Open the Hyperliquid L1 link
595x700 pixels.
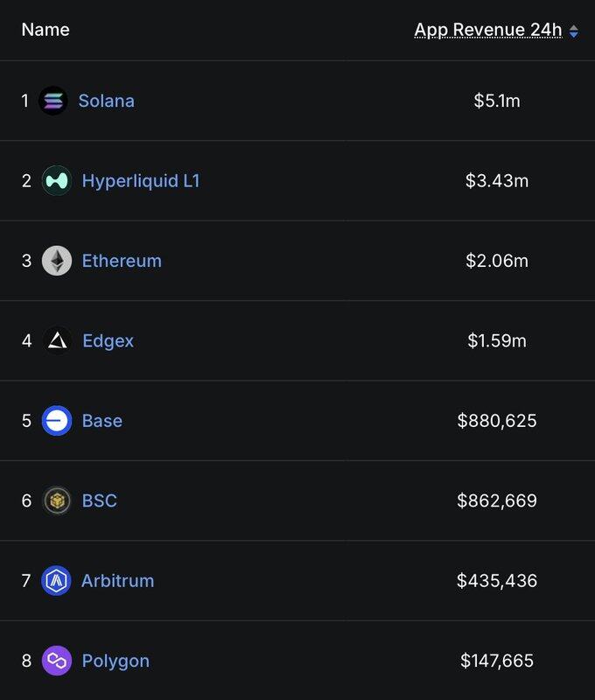click(140, 181)
